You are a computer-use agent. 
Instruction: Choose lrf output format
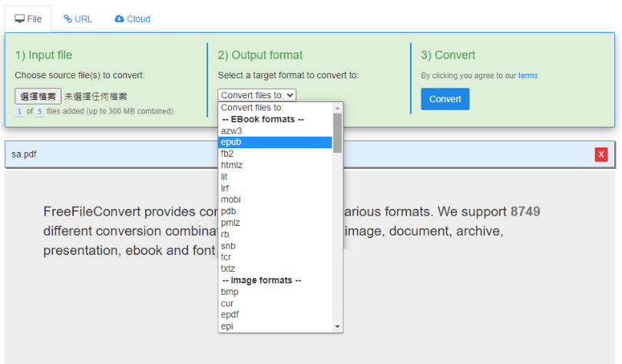point(275,188)
